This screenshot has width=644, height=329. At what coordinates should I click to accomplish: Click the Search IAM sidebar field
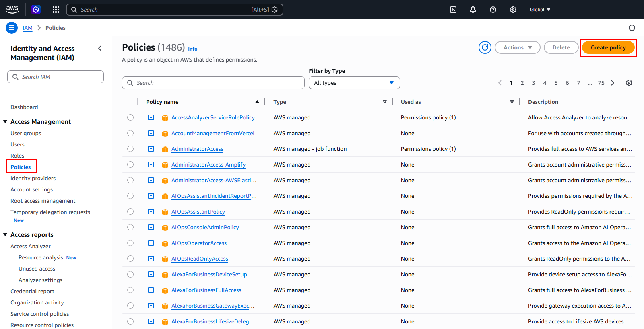pyautogui.click(x=56, y=77)
